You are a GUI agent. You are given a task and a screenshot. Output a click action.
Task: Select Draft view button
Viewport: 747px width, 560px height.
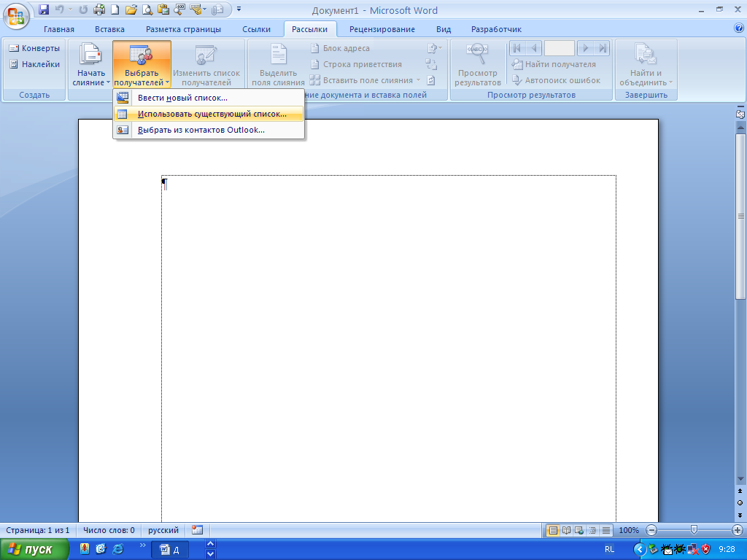[x=606, y=530]
